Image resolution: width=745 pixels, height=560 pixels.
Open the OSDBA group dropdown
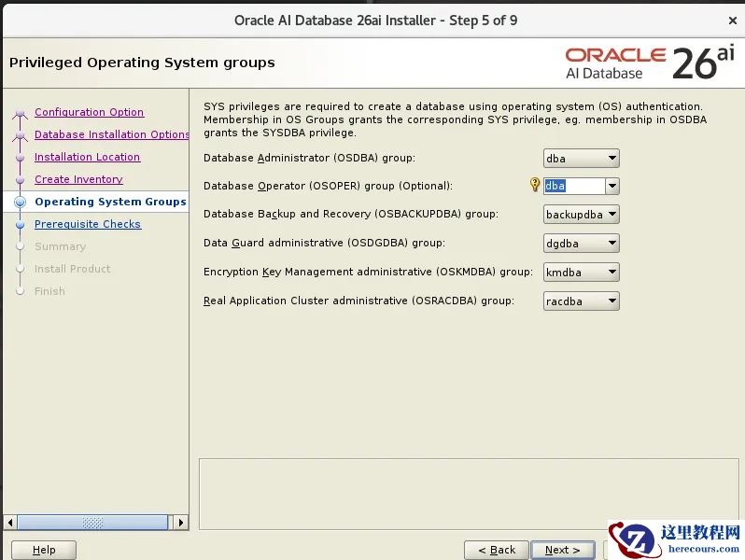pos(581,158)
